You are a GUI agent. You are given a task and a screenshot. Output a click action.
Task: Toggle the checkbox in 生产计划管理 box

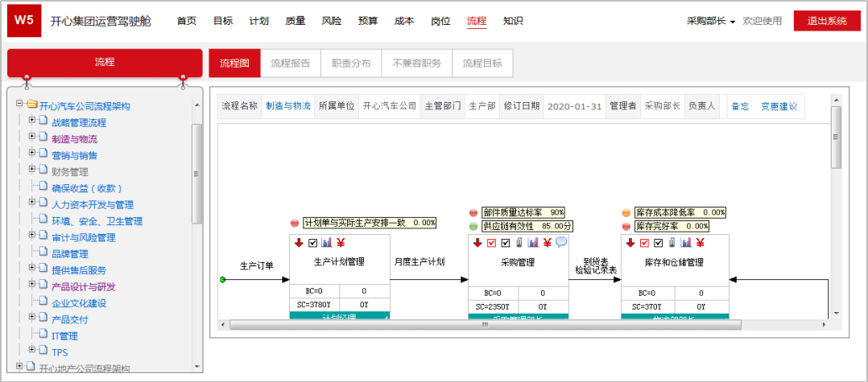312,243
